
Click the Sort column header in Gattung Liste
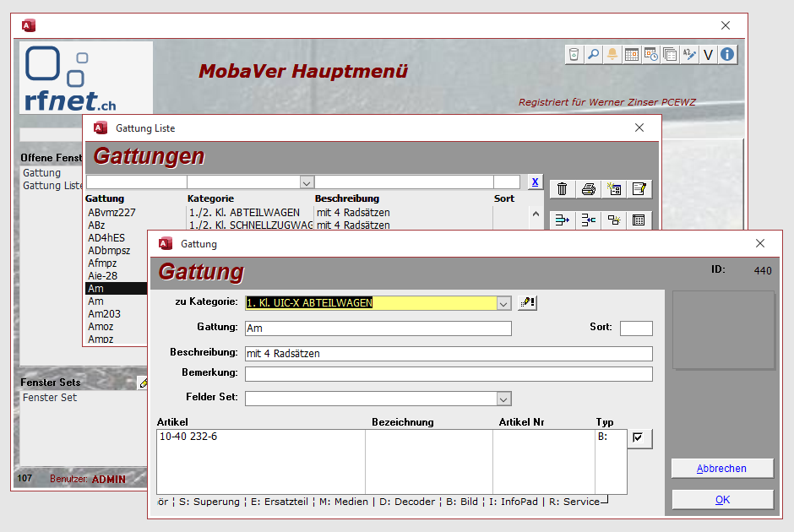504,198
